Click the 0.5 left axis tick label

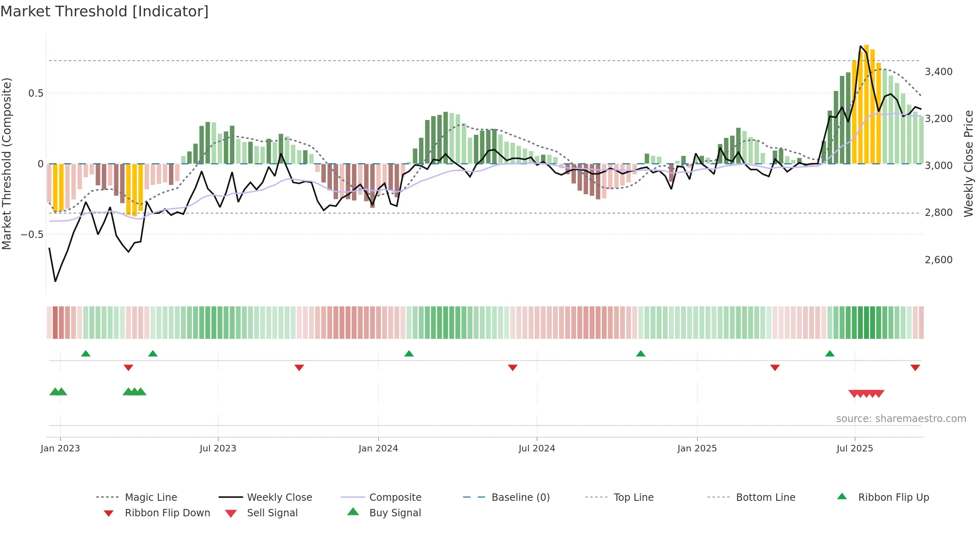(x=36, y=93)
